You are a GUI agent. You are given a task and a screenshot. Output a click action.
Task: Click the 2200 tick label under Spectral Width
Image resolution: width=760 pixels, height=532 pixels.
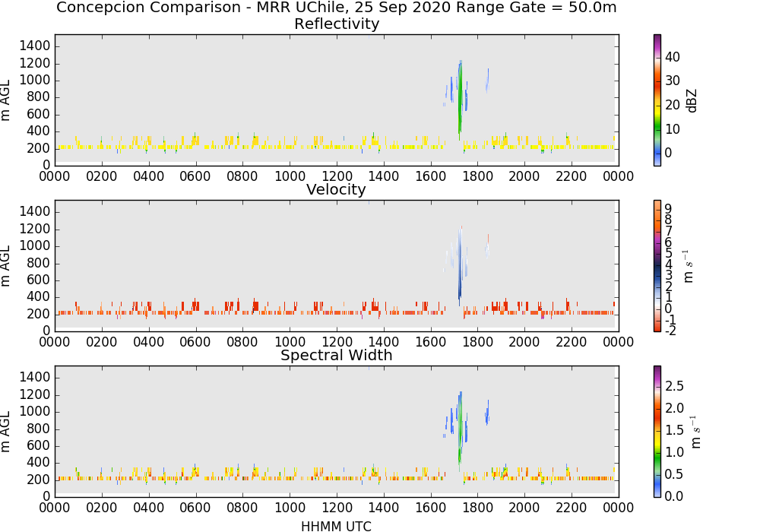572,508
